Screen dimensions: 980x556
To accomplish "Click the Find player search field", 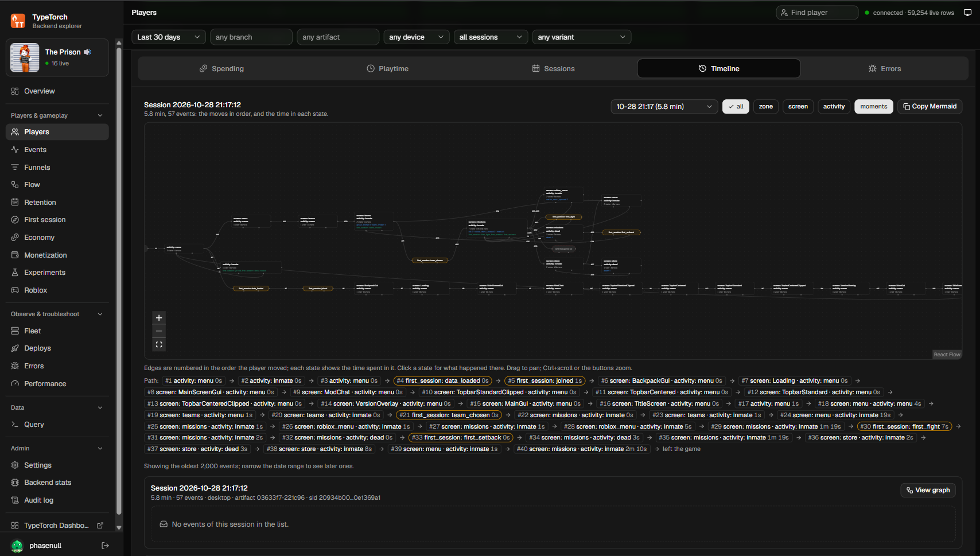I will (817, 13).
